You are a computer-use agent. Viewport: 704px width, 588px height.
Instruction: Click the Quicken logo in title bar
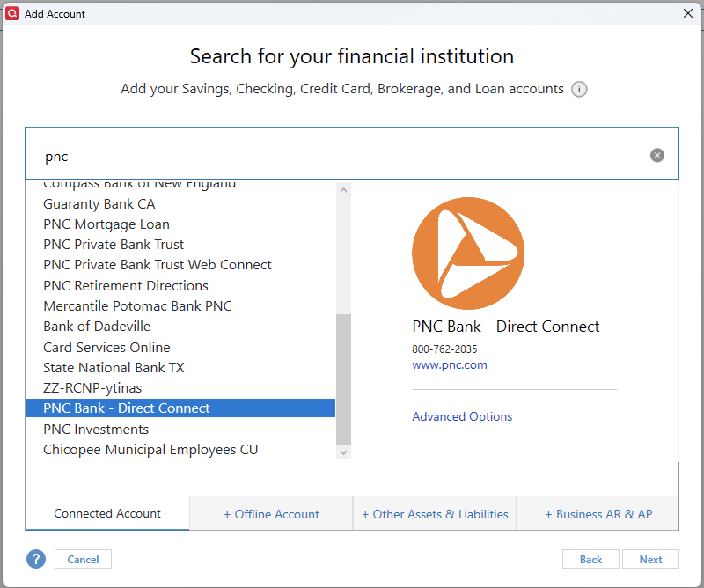tap(12, 13)
